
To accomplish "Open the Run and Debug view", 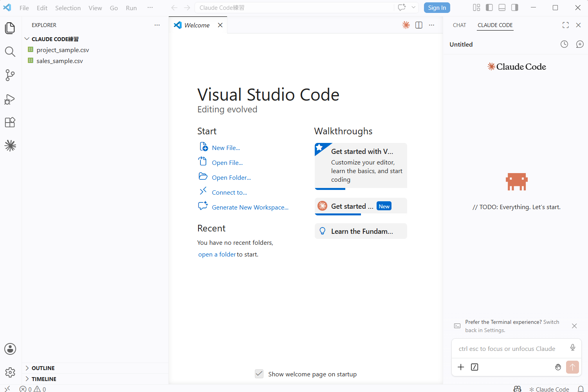I will coord(10,99).
